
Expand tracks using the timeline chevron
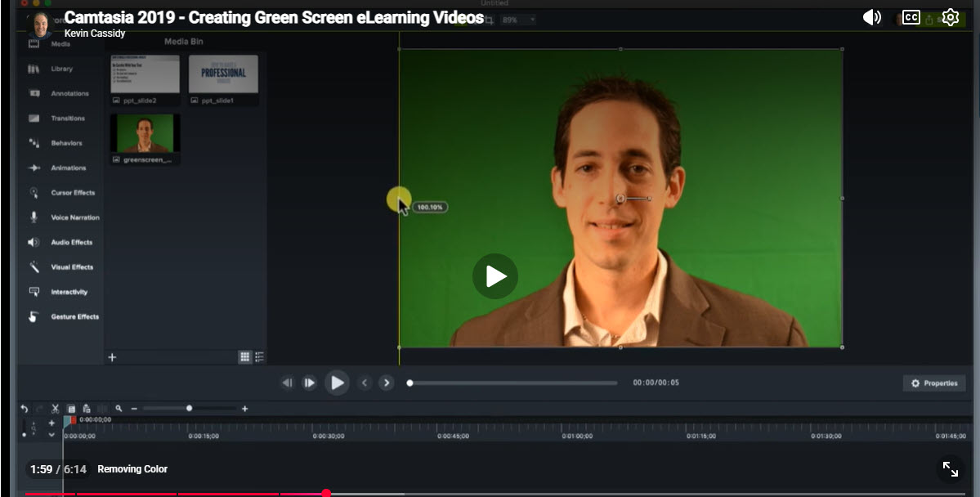click(x=51, y=435)
